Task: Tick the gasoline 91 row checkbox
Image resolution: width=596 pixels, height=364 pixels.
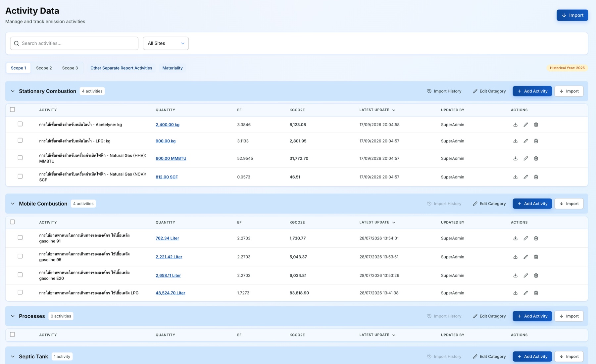Action: point(20,237)
